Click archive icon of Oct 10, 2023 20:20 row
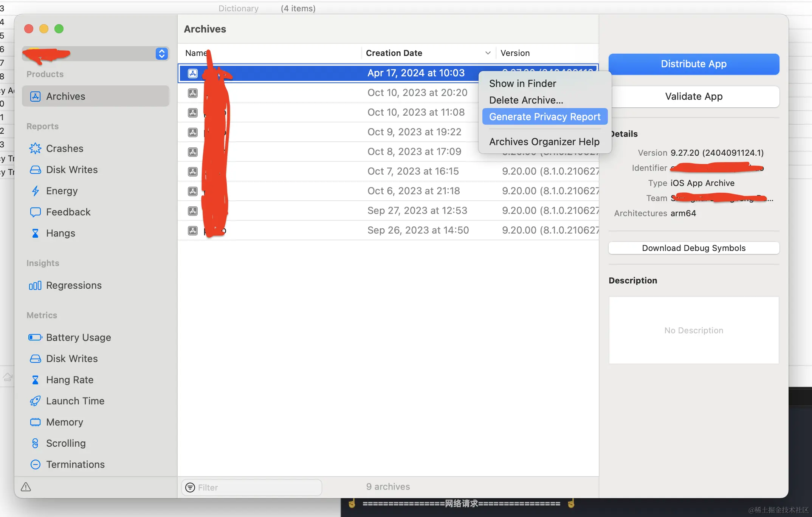The height and width of the screenshot is (517, 812). pos(193,93)
